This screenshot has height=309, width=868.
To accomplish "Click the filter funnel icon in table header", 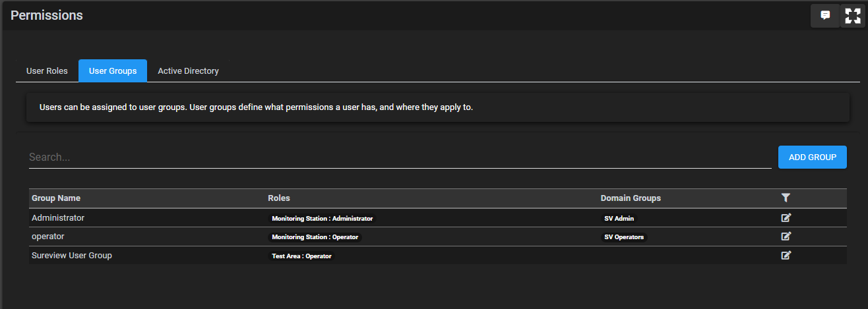I will (785, 198).
